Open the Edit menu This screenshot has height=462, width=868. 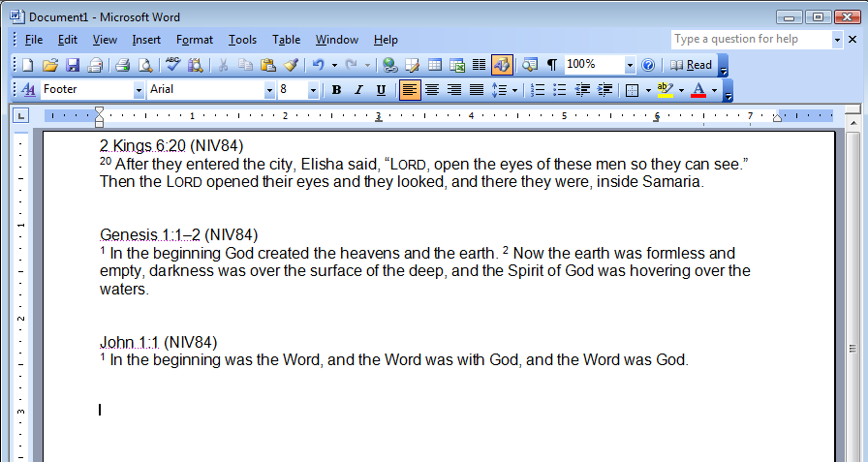point(68,40)
